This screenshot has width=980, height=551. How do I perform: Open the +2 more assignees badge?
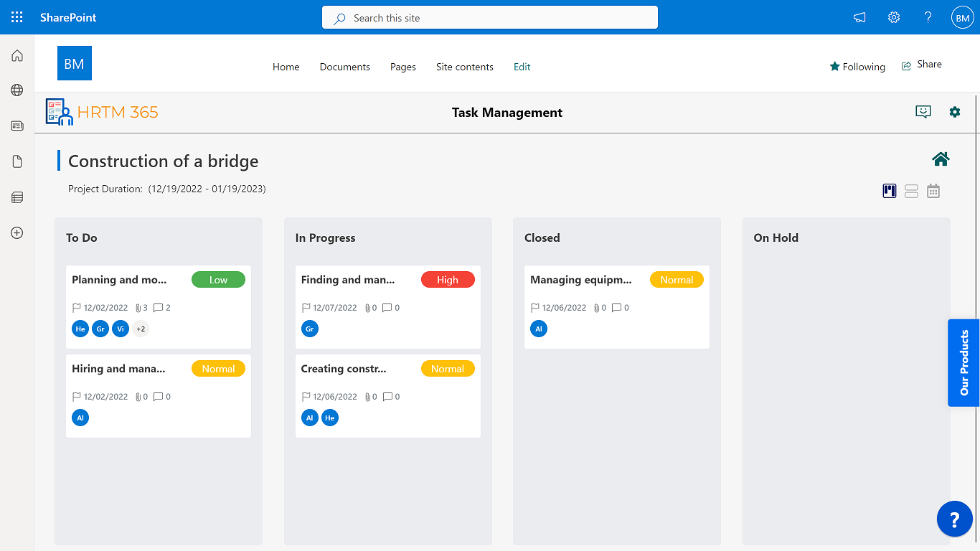coord(141,329)
